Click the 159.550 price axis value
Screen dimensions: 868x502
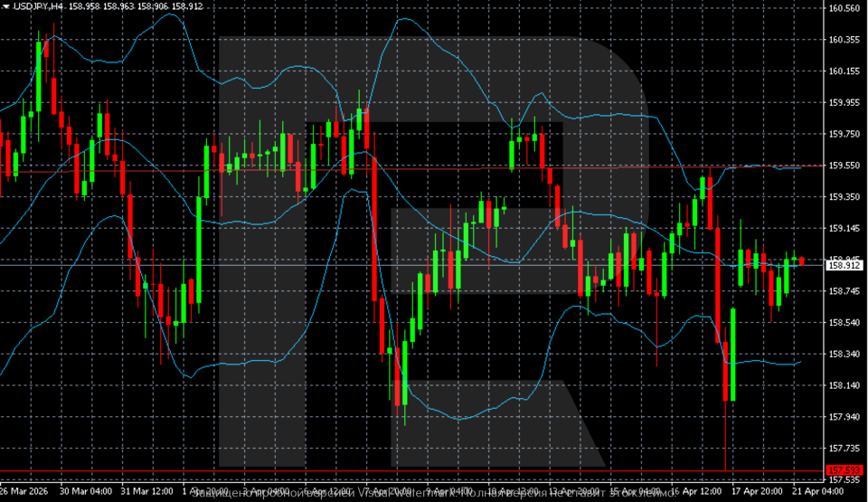tap(844, 166)
